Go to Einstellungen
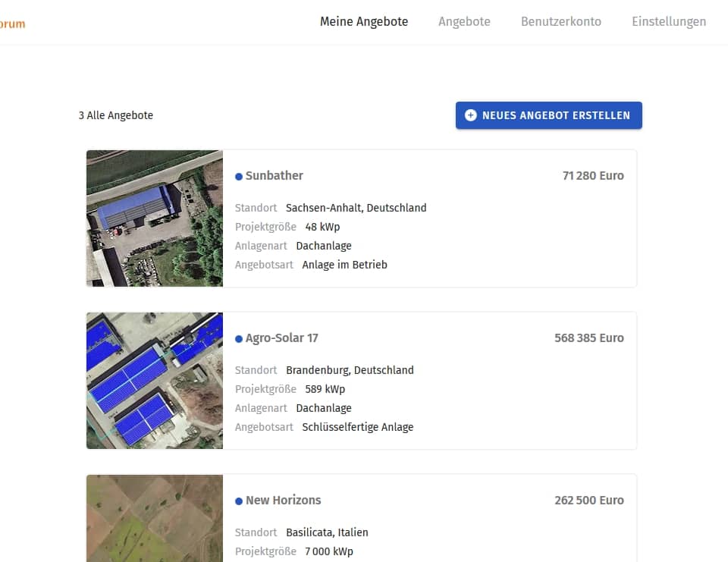728x562 pixels. (x=669, y=22)
